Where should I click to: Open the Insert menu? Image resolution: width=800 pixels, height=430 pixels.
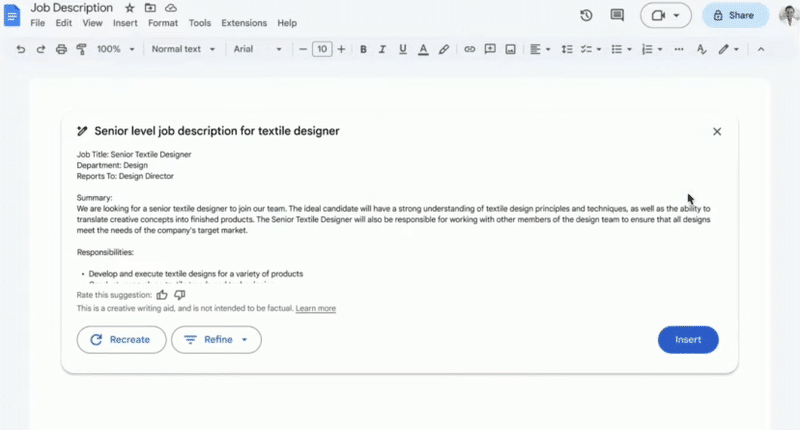point(125,23)
